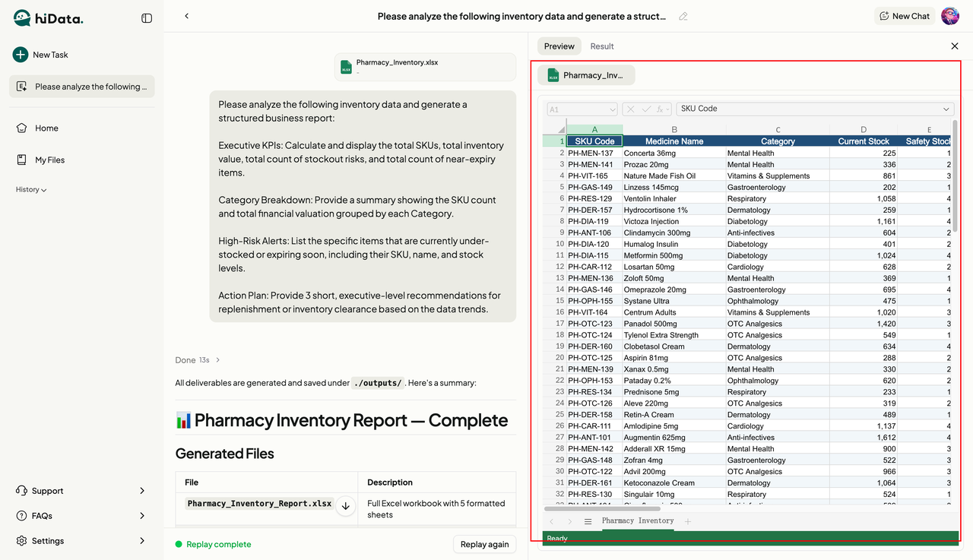This screenshot has width=973, height=560.
Task: Click cell PH-MEN-137
Action: (594, 153)
